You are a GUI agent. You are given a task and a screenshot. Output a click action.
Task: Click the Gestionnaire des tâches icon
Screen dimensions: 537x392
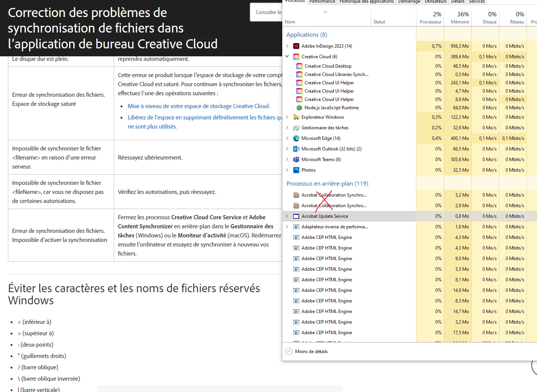point(296,128)
